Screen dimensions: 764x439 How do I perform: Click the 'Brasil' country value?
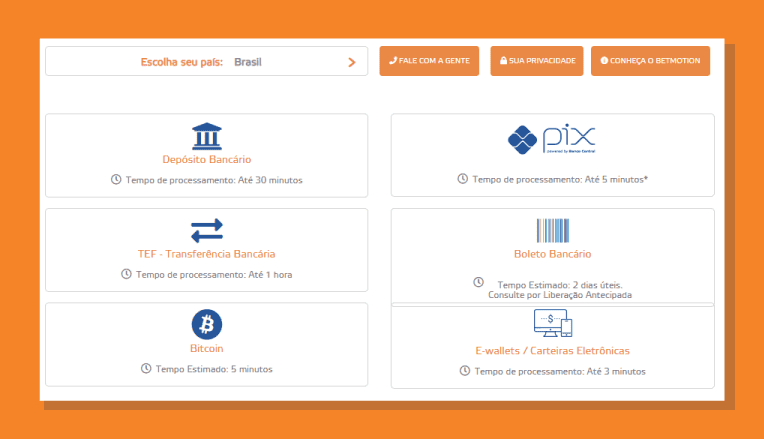248,62
